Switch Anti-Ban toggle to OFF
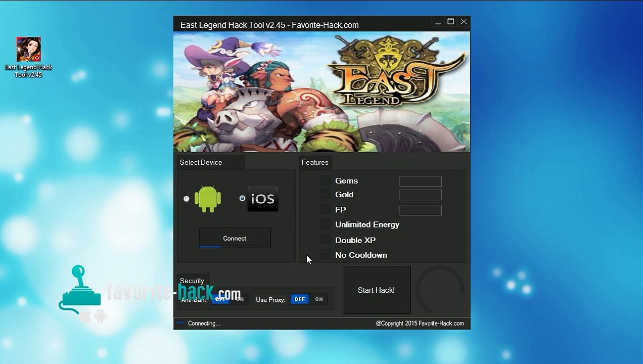Image resolution: width=643 pixels, height=364 pixels. 220,299
